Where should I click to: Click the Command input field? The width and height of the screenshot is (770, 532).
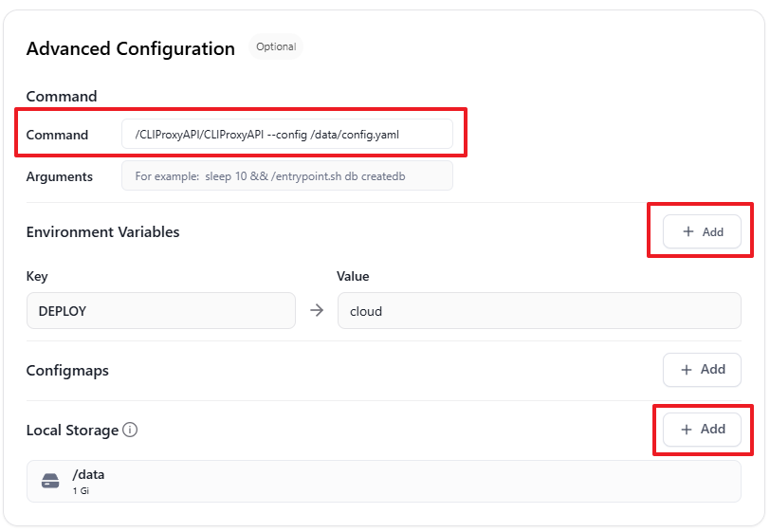(286, 135)
